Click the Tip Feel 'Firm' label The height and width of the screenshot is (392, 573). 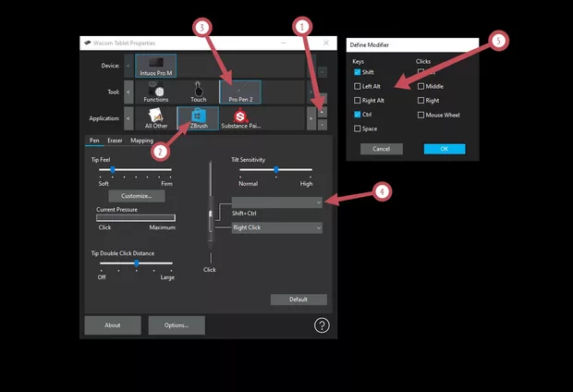click(x=166, y=184)
